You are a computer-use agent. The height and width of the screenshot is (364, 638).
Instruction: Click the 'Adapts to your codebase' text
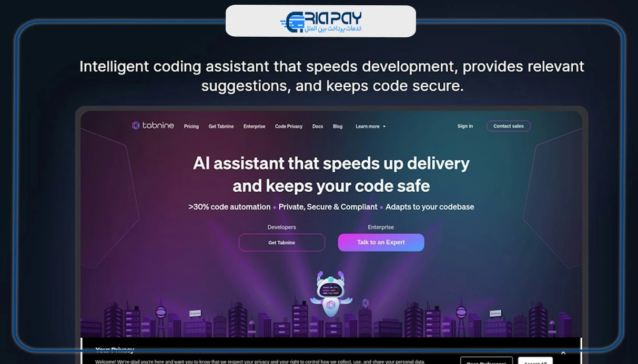(x=430, y=207)
